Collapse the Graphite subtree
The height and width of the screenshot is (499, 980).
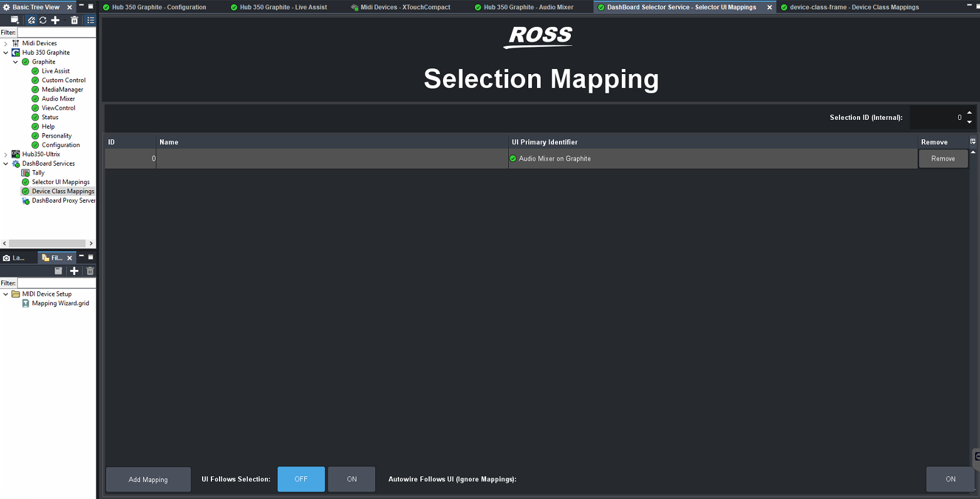(x=16, y=62)
